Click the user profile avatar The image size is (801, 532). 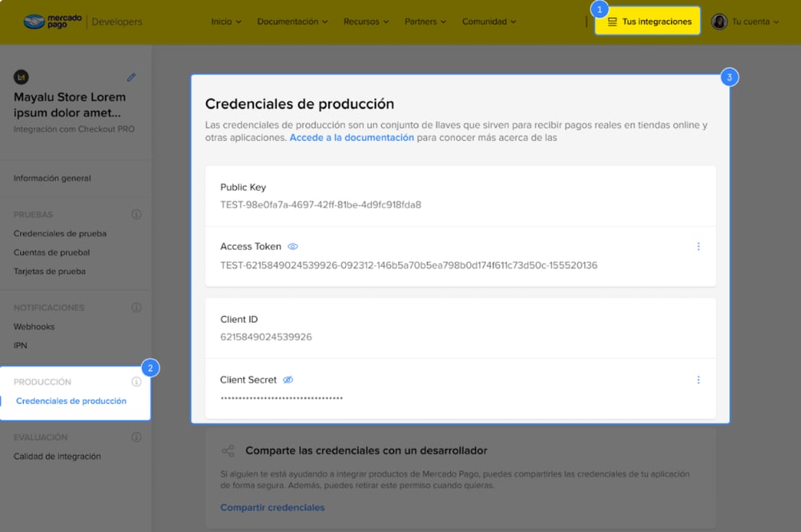click(719, 22)
